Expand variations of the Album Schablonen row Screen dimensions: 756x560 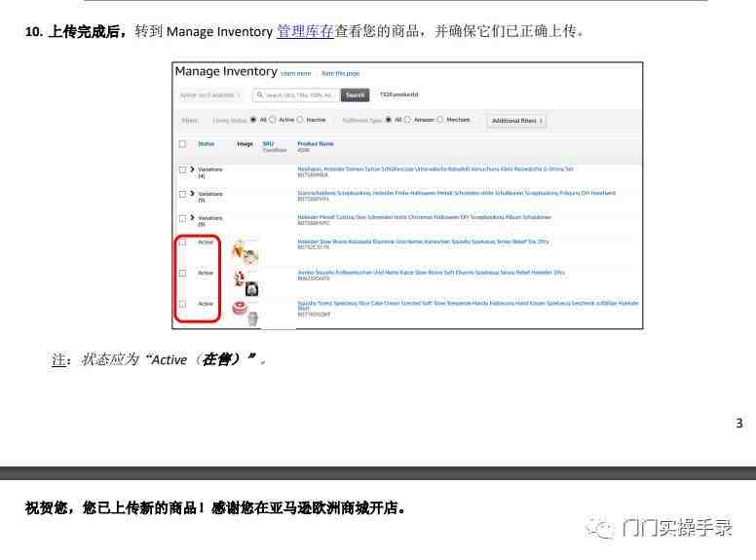point(192,218)
